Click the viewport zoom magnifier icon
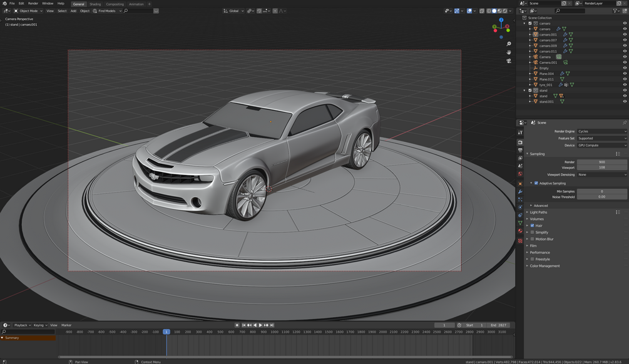Screen dimensions: 629x364 (509, 44)
